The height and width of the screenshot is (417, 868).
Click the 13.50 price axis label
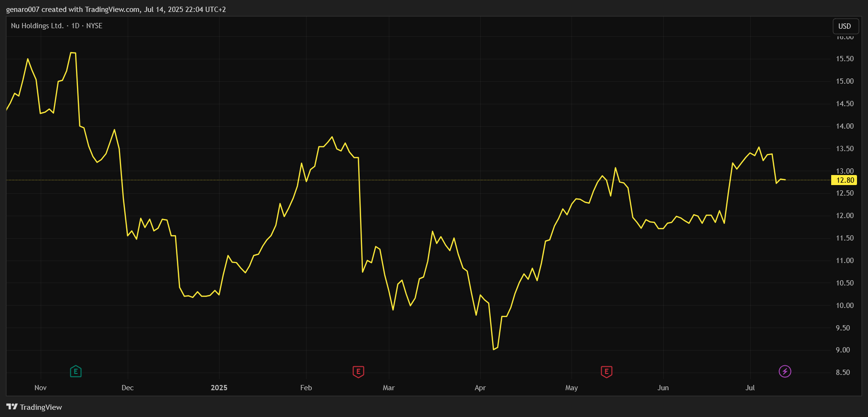tap(845, 149)
